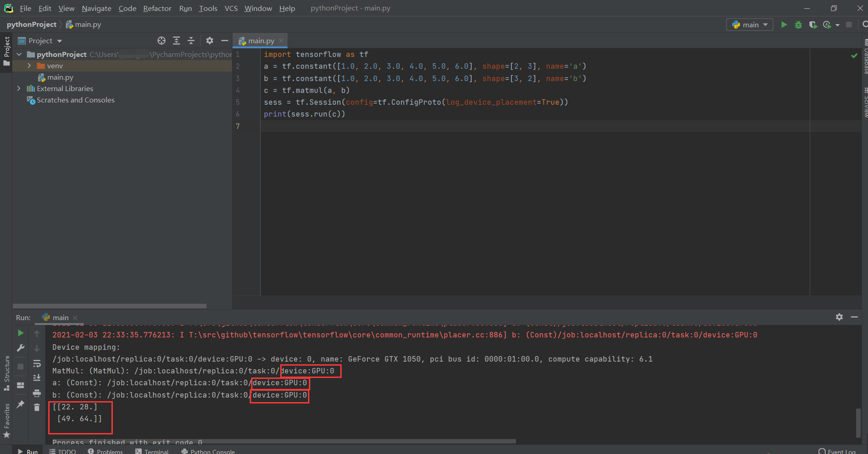Click main.py breadcrumb in navigation bar
The height and width of the screenshot is (454, 868).
click(83, 25)
